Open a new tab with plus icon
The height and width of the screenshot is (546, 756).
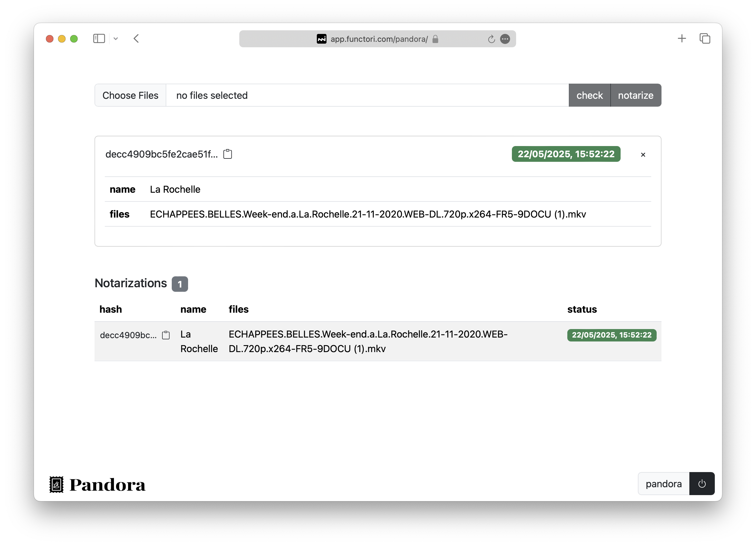click(x=682, y=39)
